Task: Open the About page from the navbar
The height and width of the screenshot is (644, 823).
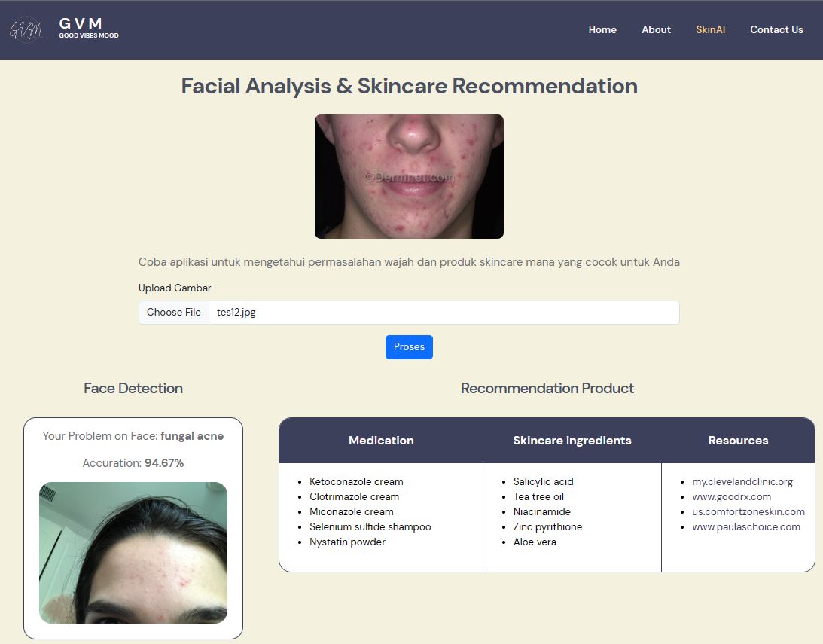Action: coord(656,29)
